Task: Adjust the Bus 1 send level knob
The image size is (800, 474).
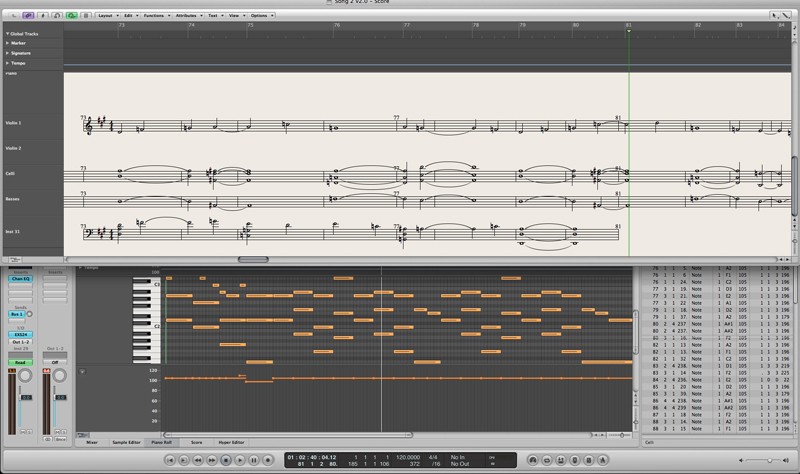Action: coord(30,314)
